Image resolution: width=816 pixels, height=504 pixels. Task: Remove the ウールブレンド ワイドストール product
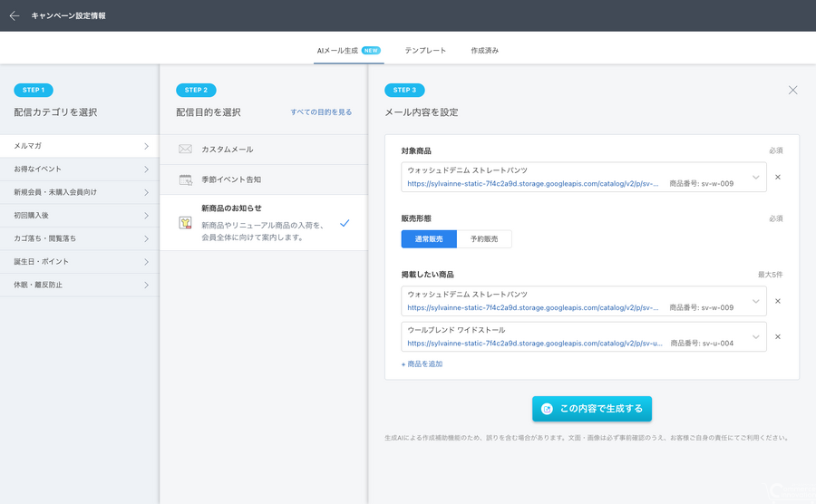tap(778, 336)
